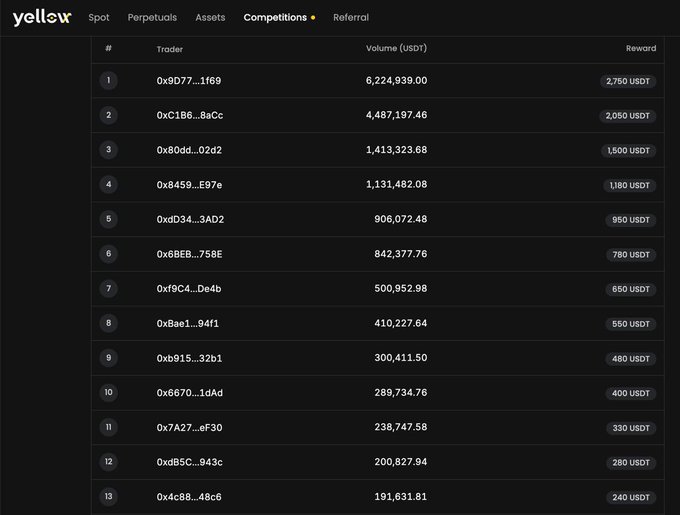Click the 280 USDT reward pill
This screenshot has height=515, width=680.
click(631, 463)
